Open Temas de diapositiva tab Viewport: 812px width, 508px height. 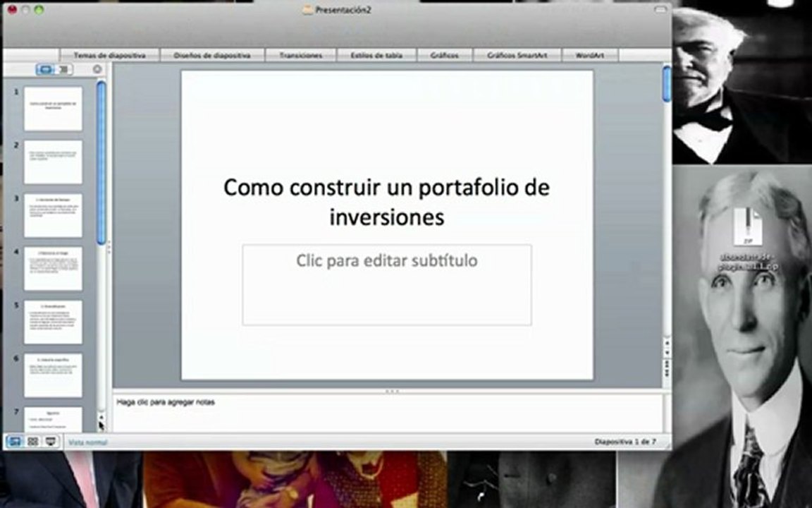109,55
